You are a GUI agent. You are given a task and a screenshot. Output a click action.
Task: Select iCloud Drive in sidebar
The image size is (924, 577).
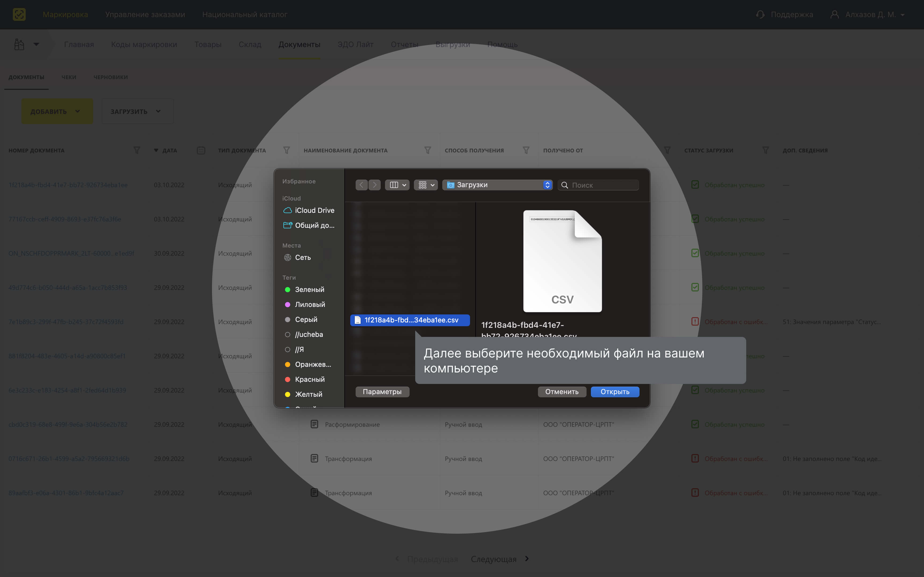[x=309, y=210]
